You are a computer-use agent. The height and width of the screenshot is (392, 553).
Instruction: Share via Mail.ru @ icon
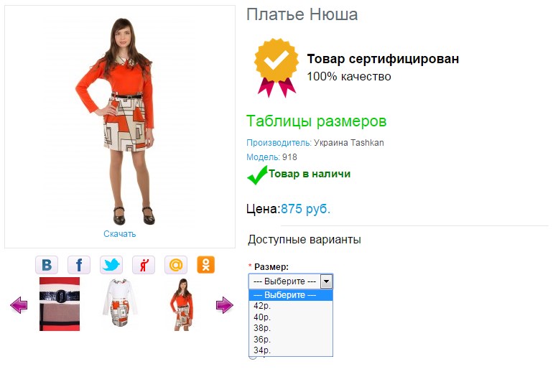pyautogui.click(x=176, y=265)
